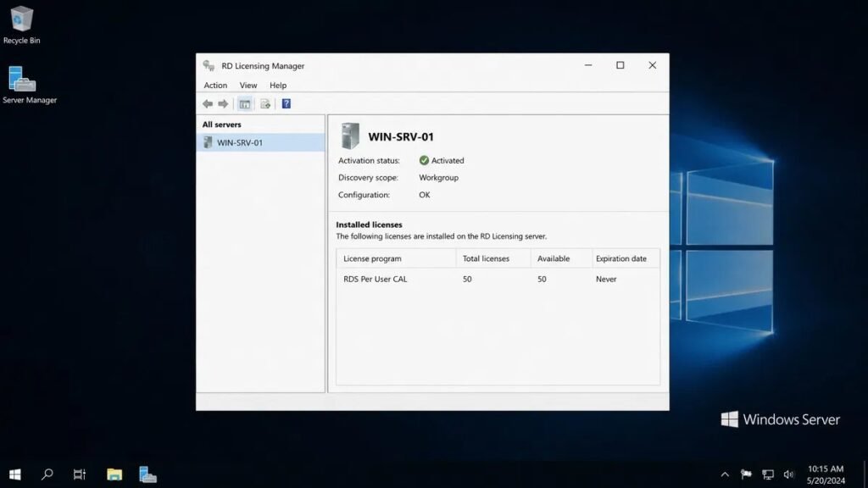Click the large server icon beside WIN-SRV-01 heading
This screenshot has height=488, width=868.
click(350, 136)
